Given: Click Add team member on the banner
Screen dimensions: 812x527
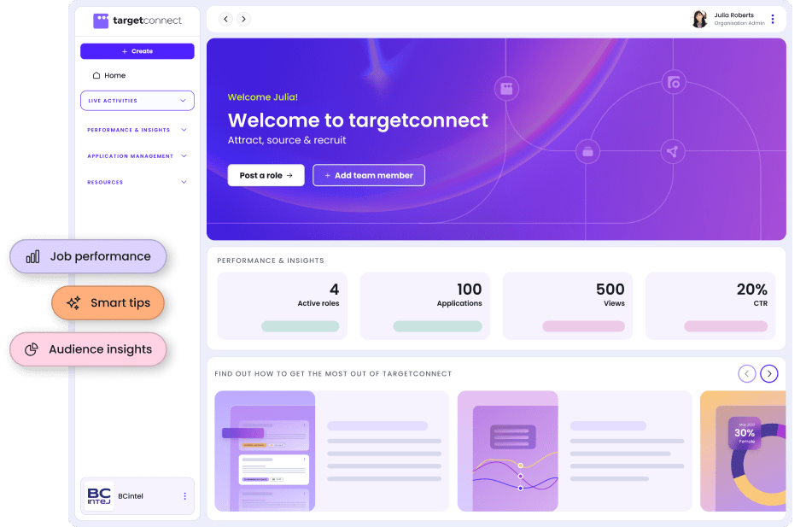Looking at the screenshot, I should pos(368,175).
